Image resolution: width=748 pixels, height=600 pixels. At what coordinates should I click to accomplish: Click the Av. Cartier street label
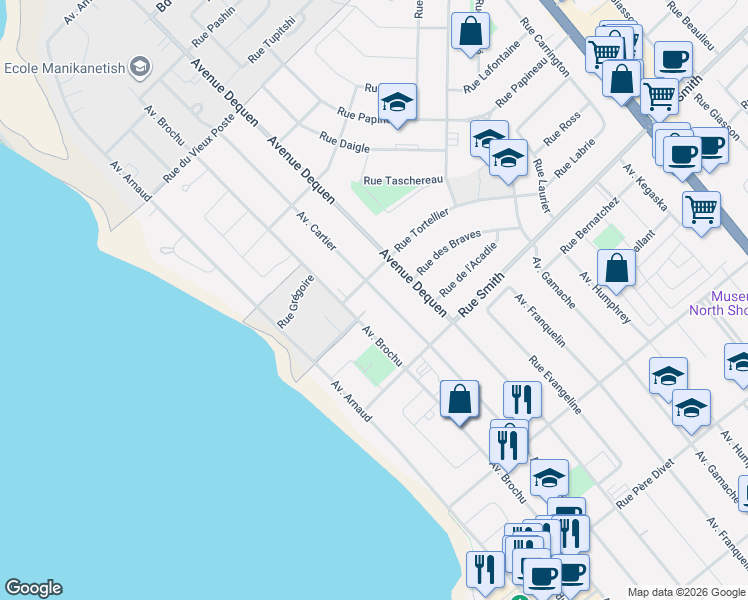(316, 231)
